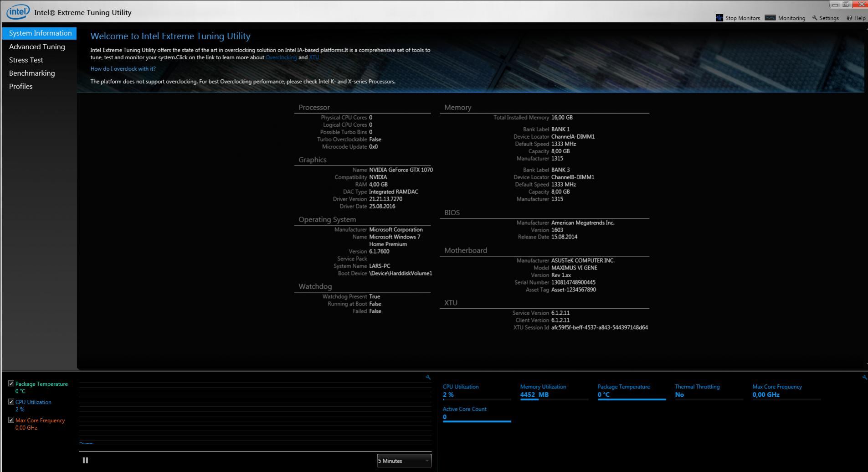
Task: Open Settings with the wrench icon
Action: tap(825, 18)
